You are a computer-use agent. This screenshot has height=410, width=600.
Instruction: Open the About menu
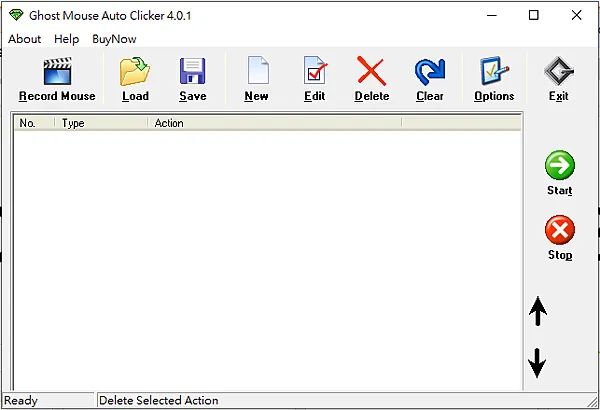(24, 39)
